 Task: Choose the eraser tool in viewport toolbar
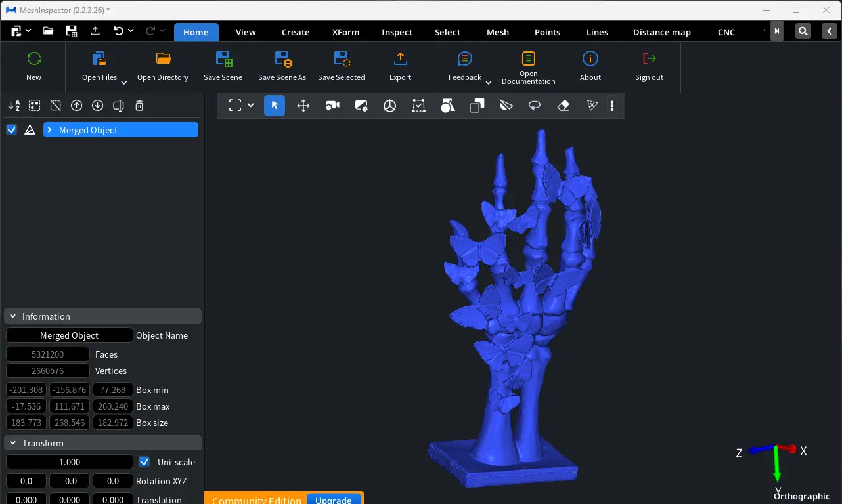coord(563,106)
